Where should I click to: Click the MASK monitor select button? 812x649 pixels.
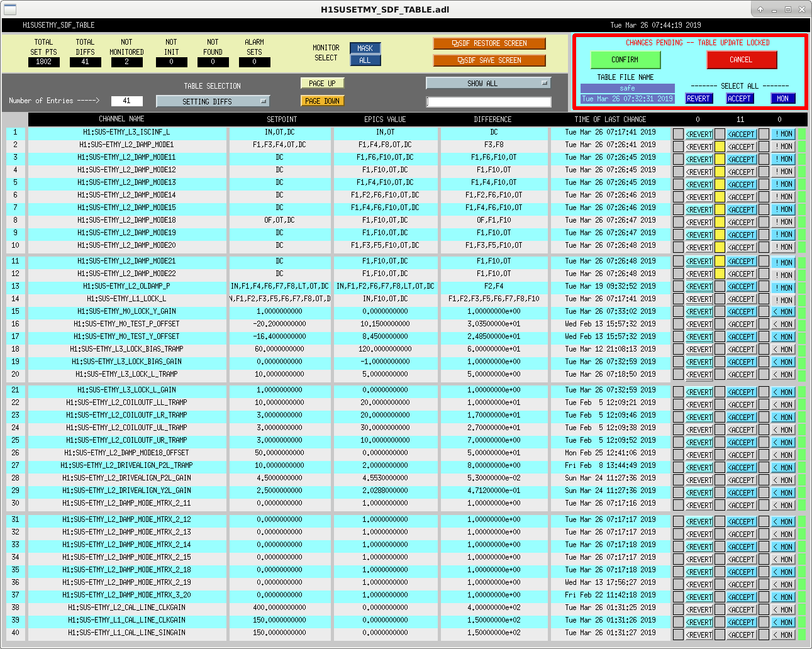coord(365,48)
